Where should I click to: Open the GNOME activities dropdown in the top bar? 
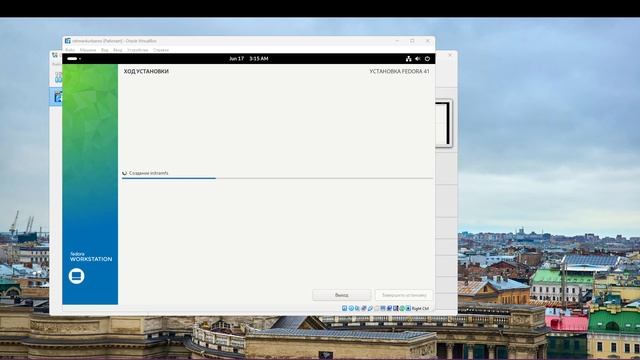(x=74, y=59)
